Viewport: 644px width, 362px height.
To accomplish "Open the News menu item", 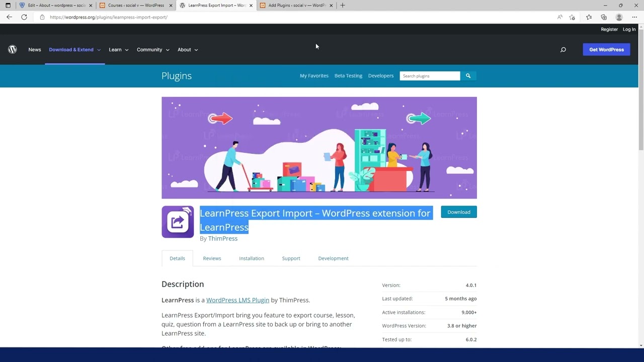I will coord(35,49).
